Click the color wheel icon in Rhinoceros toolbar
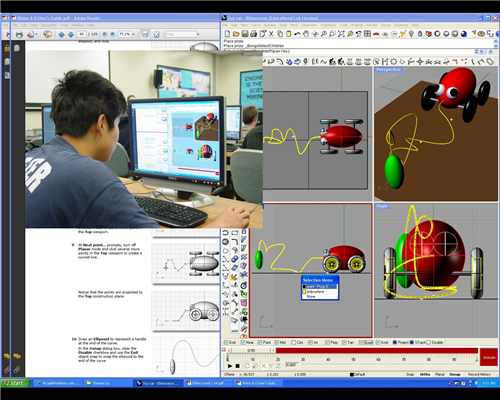Screen dimensions: 500x400 pos(437,34)
